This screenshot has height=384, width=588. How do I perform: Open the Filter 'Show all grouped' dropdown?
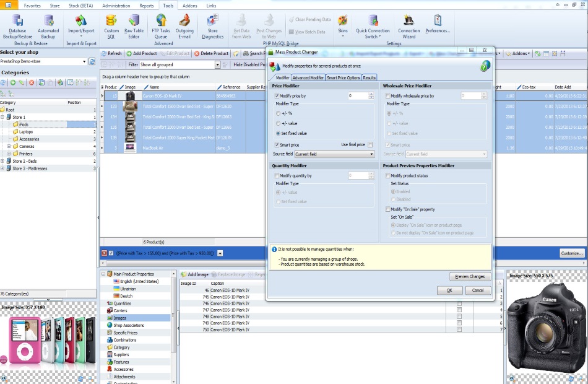pos(217,65)
